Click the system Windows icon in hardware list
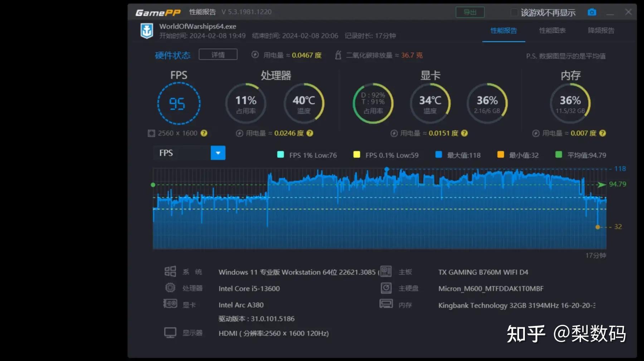Screen dimensions: 644x361 click(x=170, y=271)
